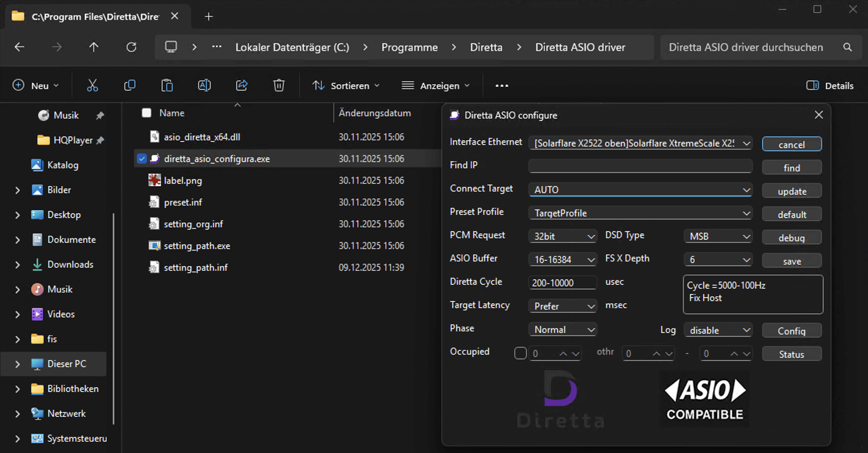Click the Delete trash icon

[x=279, y=85]
